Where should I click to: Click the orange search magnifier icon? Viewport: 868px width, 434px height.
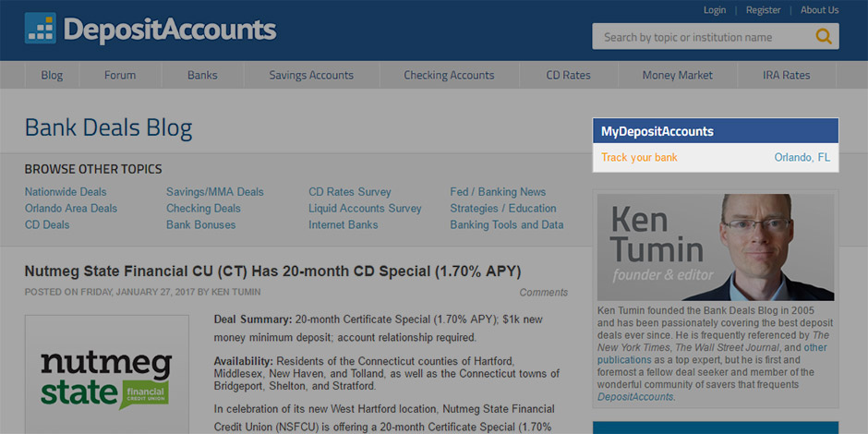[x=824, y=37]
